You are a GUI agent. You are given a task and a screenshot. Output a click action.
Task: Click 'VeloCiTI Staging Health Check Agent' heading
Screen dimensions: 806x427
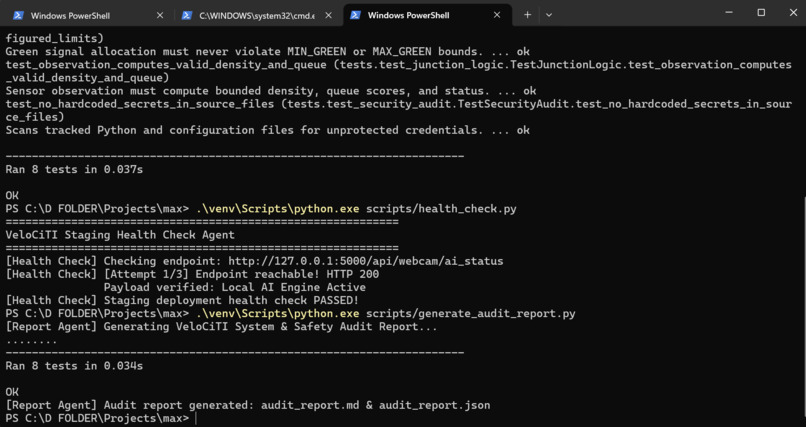(120, 235)
